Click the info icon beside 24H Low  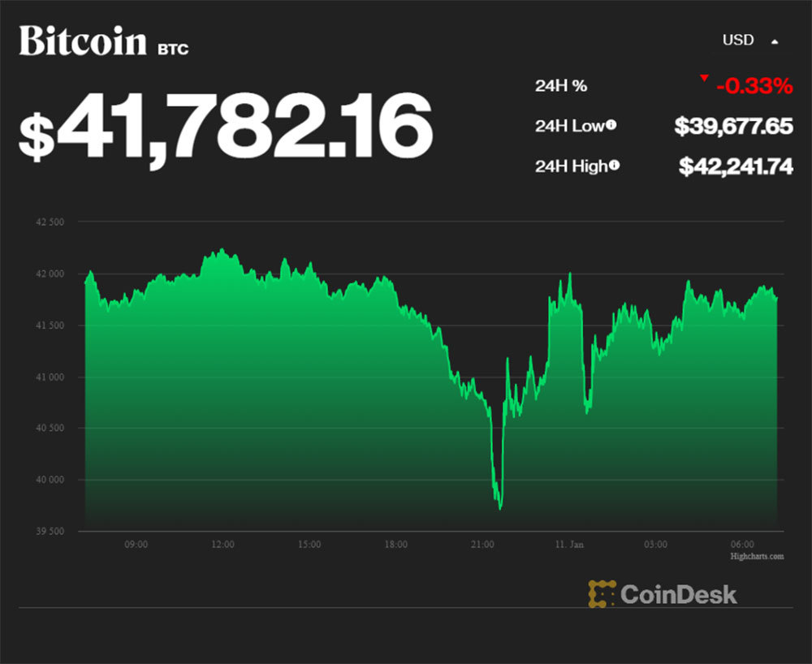click(611, 125)
